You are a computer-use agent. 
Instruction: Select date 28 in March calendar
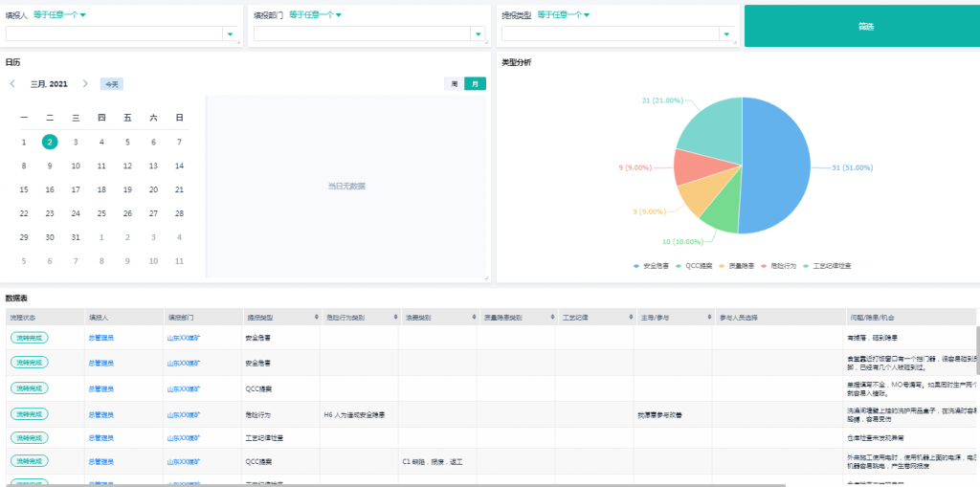point(179,213)
